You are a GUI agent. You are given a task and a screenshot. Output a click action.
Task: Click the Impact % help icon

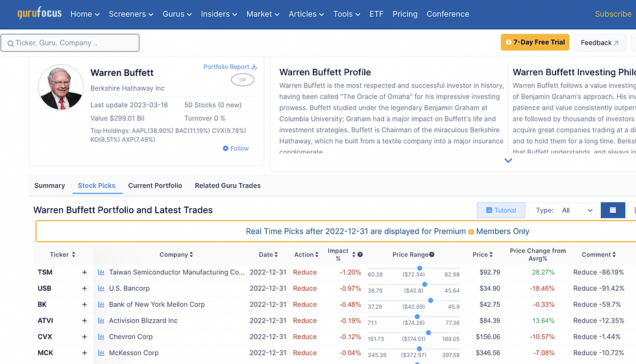[360, 254]
